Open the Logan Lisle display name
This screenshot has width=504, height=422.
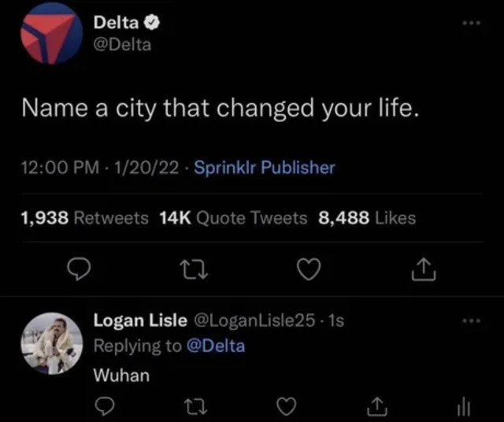click(140, 320)
